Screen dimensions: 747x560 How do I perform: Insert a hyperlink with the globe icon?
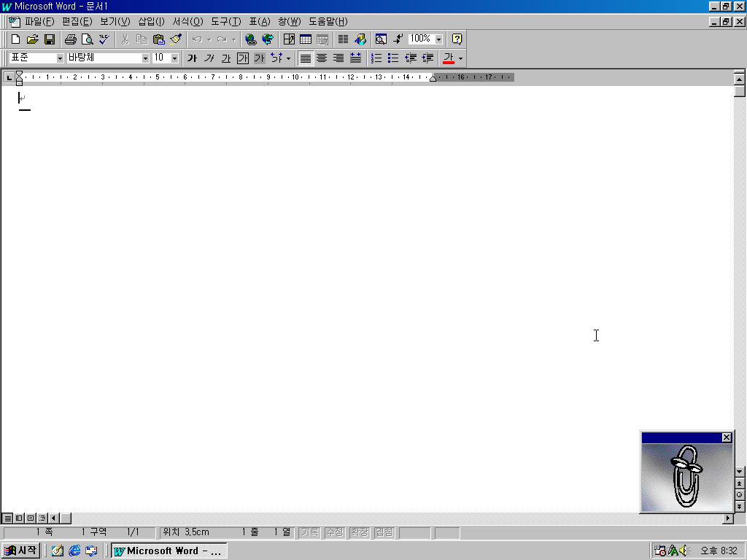coord(251,39)
